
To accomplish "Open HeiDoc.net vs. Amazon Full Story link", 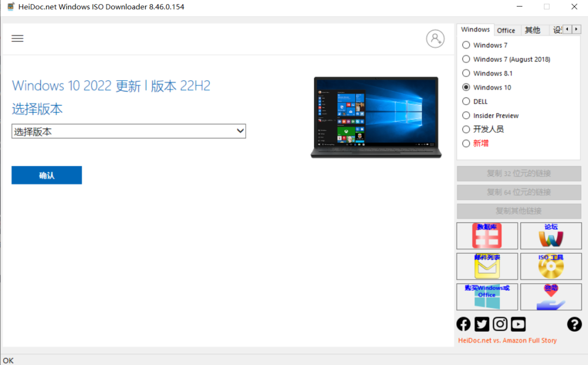I will (507, 340).
